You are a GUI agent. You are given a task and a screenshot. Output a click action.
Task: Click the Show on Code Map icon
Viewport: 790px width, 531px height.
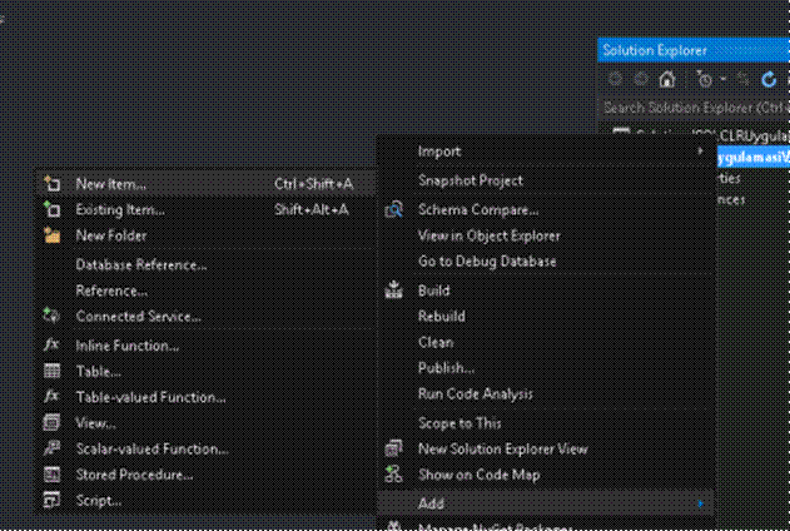(x=393, y=474)
